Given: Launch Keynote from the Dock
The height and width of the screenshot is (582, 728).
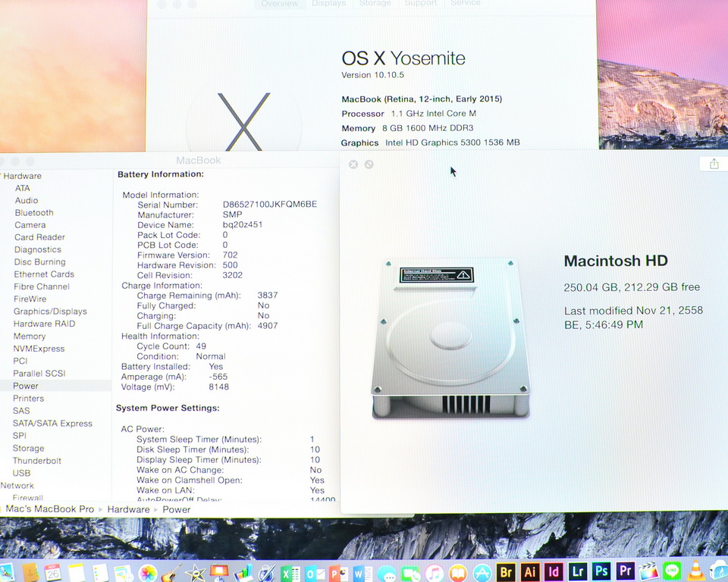Looking at the screenshot, I should tap(219, 572).
